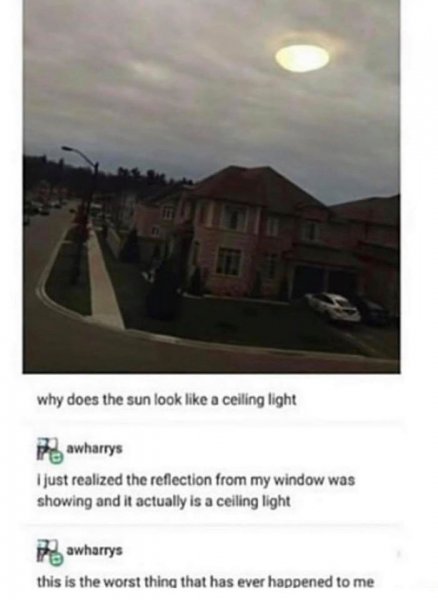Open second awharrys username link
Image resolution: width=438 pixels, height=600 pixels.
(94, 550)
